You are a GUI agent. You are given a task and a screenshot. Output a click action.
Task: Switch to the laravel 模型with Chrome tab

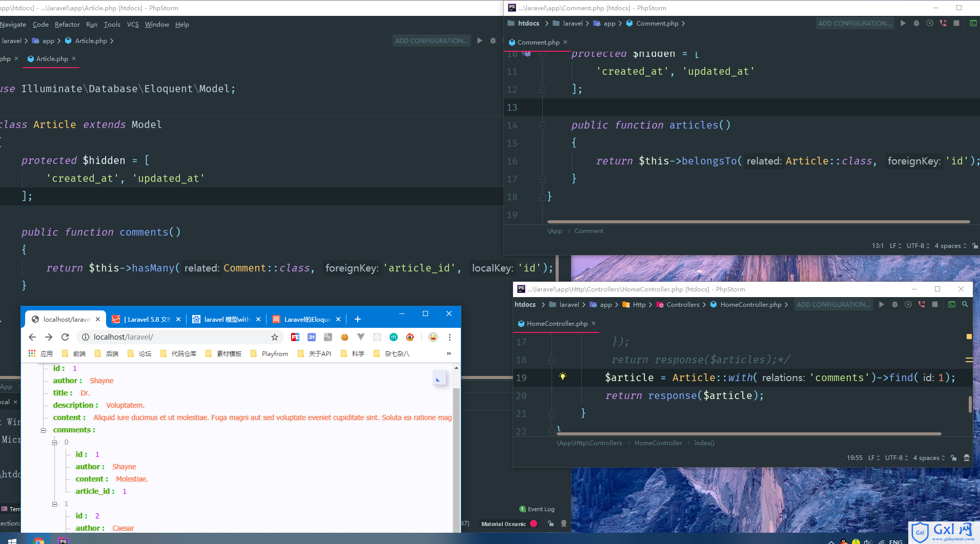coord(226,319)
